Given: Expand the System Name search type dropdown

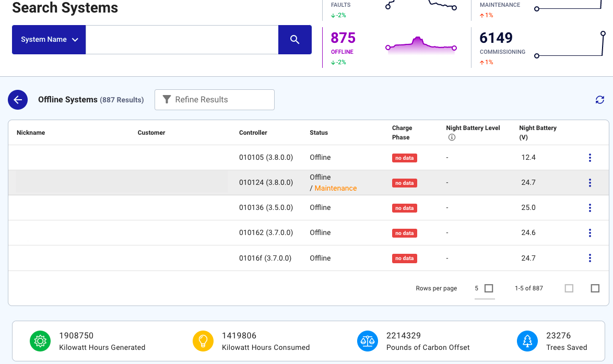Looking at the screenshot, I should 49,40.
